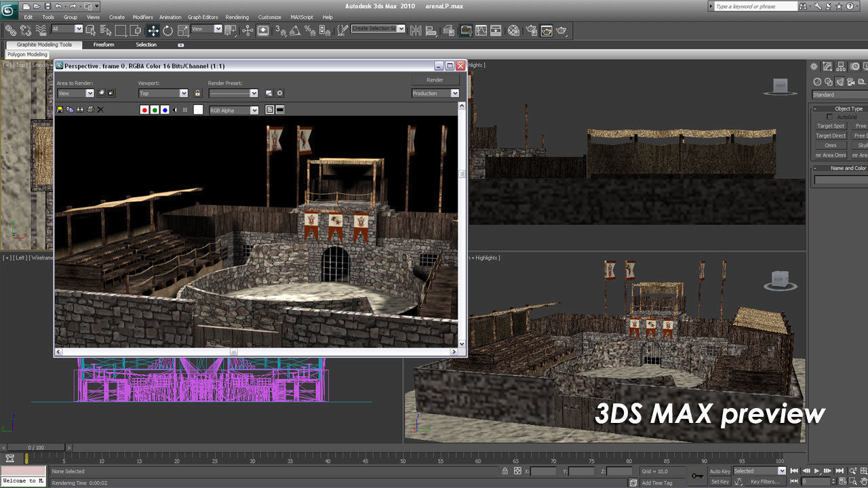Click the search keyword or phrase field
868x488 pixels.
click(x=756, y=6)
